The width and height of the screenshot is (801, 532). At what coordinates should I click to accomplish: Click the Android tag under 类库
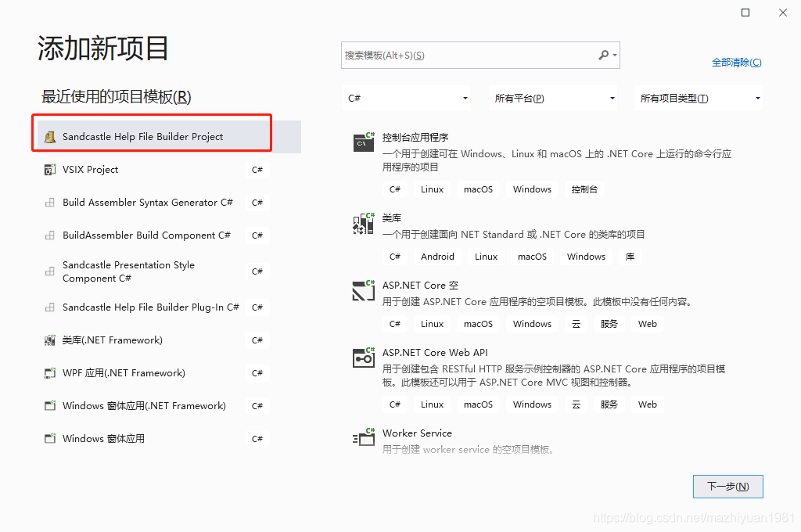[x=437, y=257]
